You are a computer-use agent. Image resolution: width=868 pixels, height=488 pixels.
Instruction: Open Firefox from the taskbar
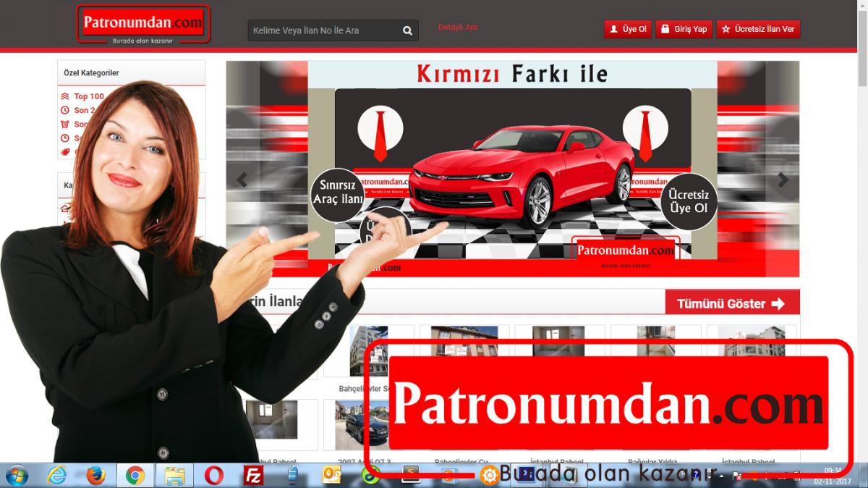[95, 475]
